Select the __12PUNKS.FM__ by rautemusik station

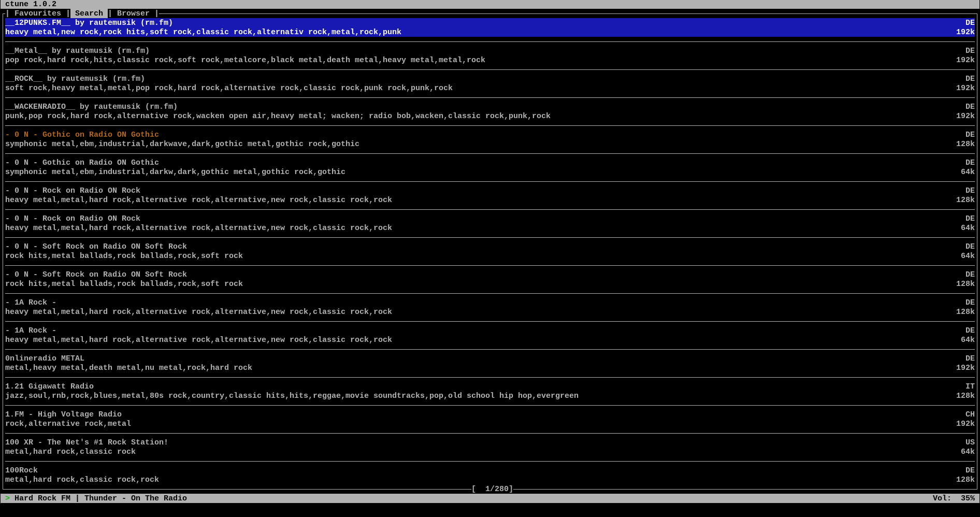[489, 27]
